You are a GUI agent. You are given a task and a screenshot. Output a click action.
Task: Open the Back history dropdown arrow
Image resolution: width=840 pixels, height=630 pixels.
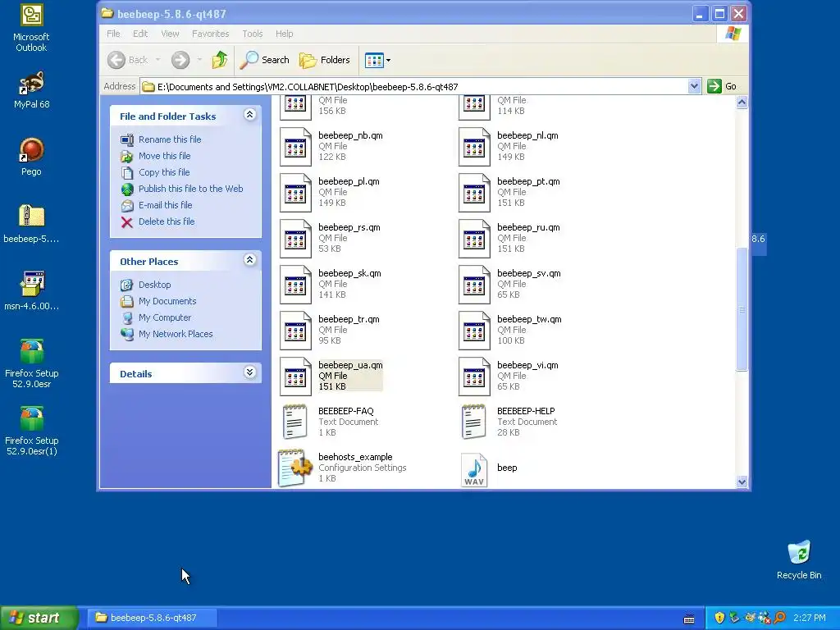pyautogui.click(x=157, y=60)
